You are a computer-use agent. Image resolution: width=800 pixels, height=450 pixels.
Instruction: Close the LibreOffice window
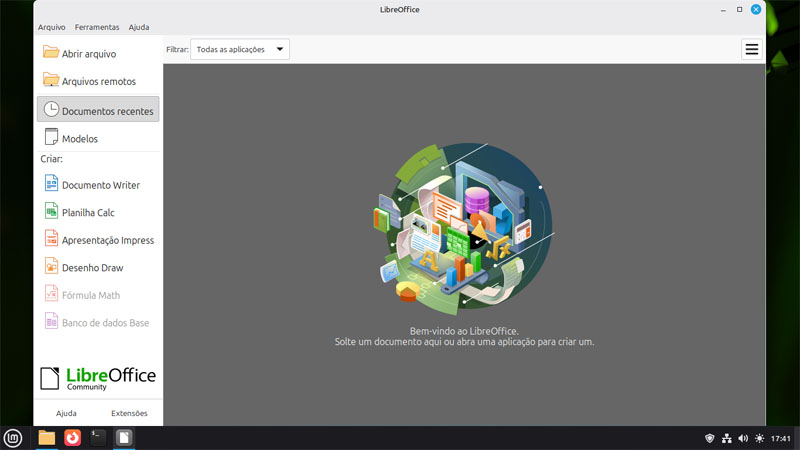tap(756, 10)
